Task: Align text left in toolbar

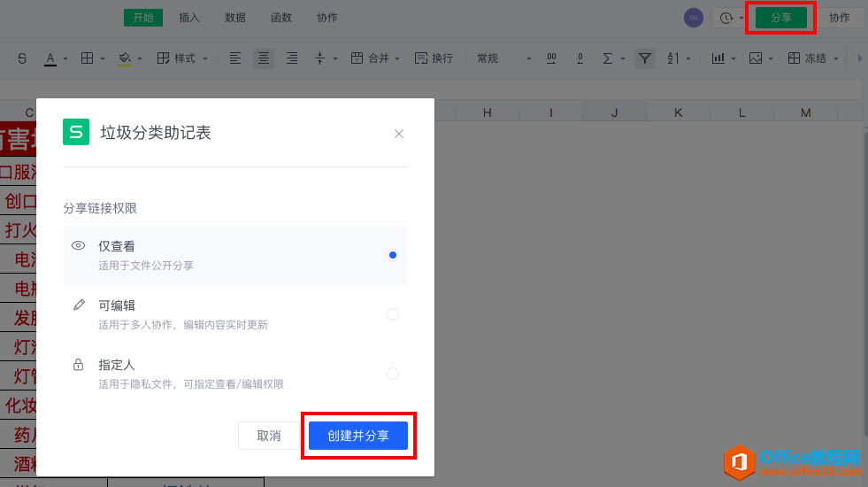Action: 235,58
